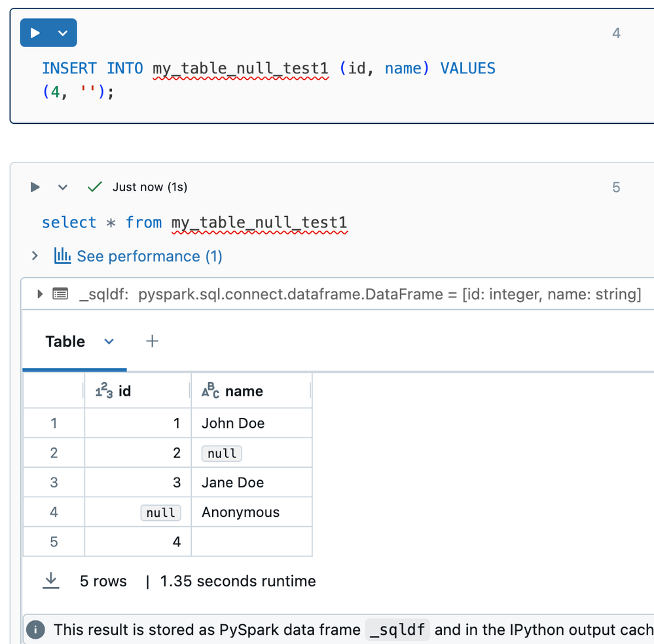Open the run options chevron in cell 5
Screen dimensions: 654x644
click(63, 187)
